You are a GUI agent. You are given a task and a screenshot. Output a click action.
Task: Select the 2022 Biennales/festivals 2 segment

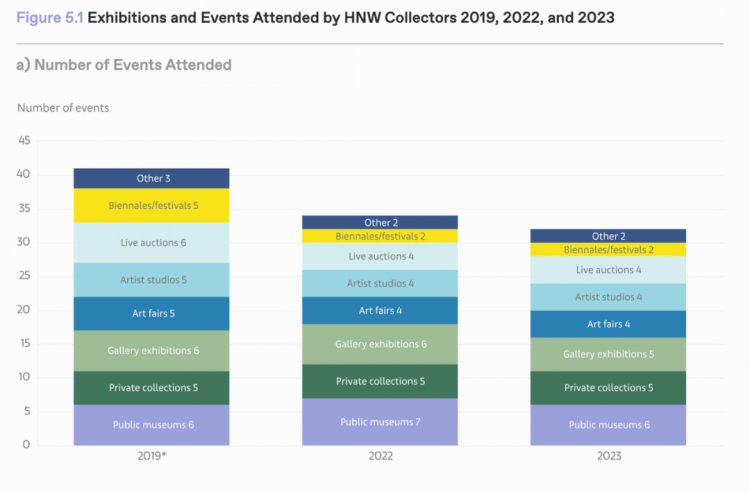(x=380, y=236)
